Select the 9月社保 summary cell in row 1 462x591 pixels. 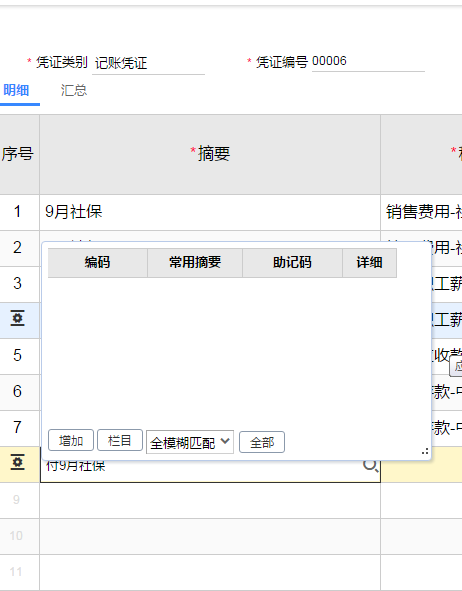[210, 212]
